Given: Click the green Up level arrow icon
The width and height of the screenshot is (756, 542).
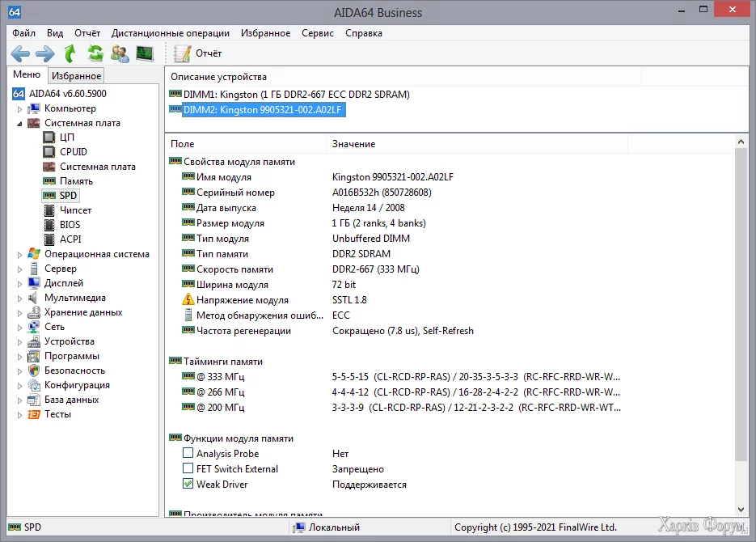Looking at the screenshot, I should click(70, 53).
